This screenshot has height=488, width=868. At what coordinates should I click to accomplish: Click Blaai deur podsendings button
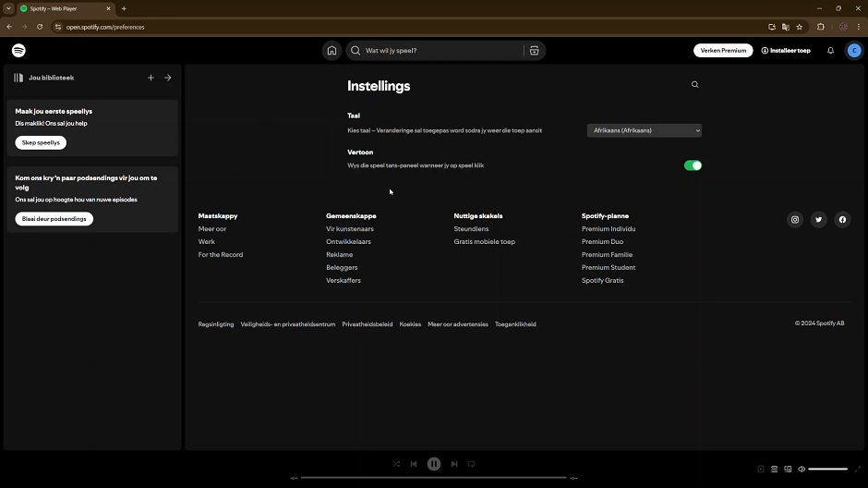point(54,219)
